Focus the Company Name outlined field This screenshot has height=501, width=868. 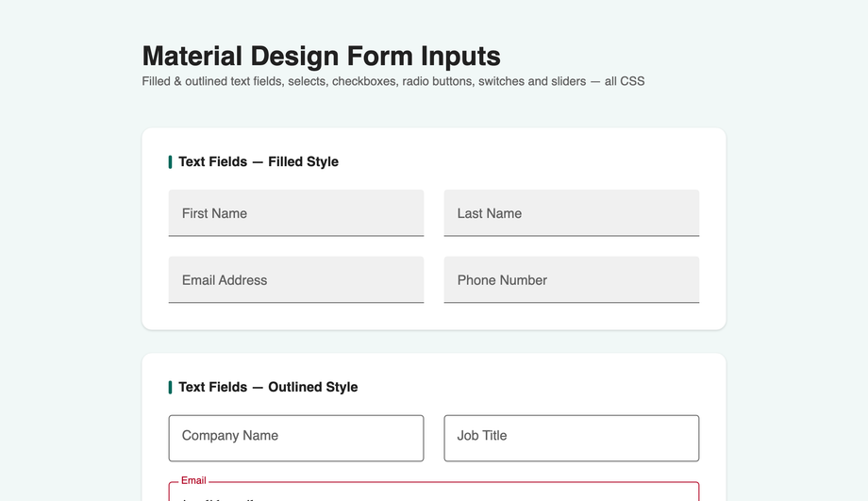(296, 438)
